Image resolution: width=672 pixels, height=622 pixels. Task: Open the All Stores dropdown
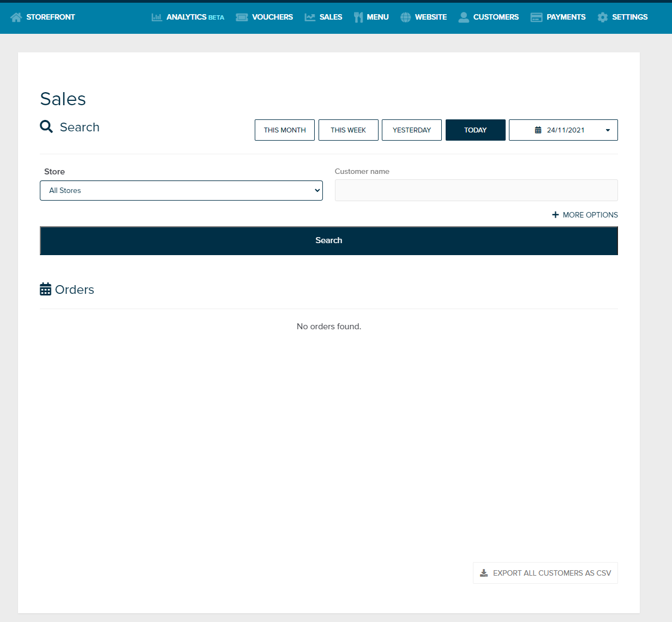coord(181,191)
